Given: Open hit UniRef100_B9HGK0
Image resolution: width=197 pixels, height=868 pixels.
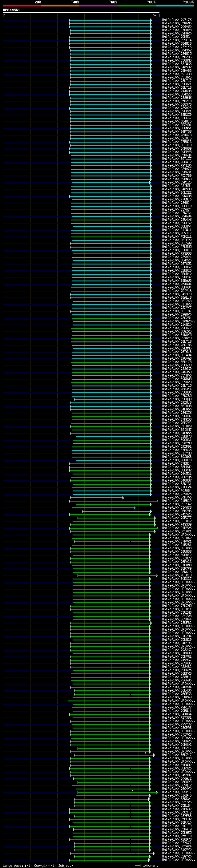Looking at the screenshot, I should pyautogui.click(x=177, y=33).
